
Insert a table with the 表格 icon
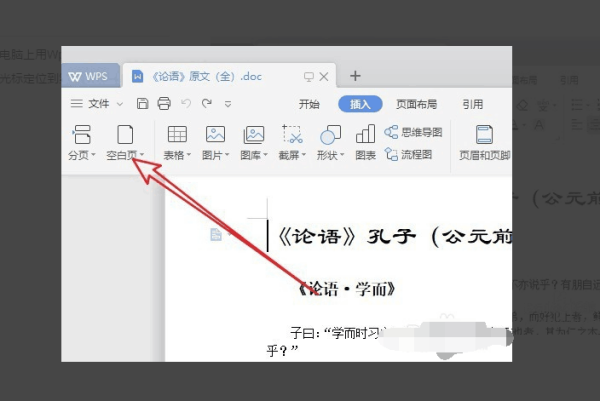(x=177, y=134)
